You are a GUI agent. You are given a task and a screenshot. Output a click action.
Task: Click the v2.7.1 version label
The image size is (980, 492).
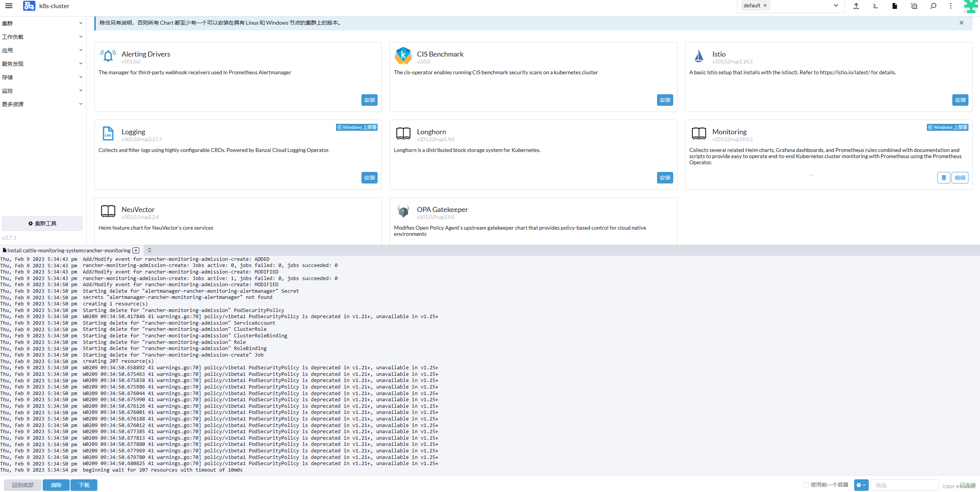coord(9,238)
